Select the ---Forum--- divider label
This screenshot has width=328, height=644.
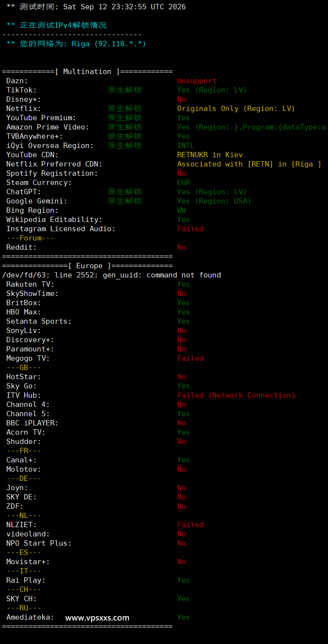pyautogui.click(x=30, y=238)
